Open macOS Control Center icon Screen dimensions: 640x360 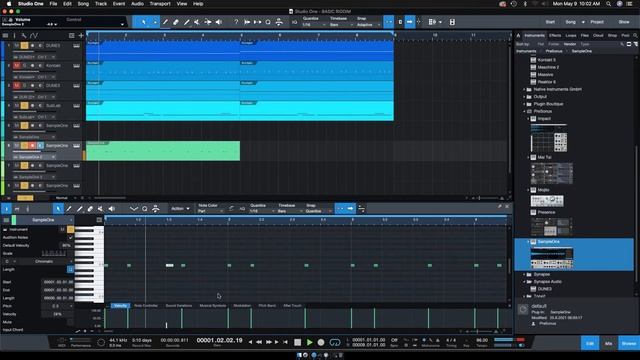629,4
